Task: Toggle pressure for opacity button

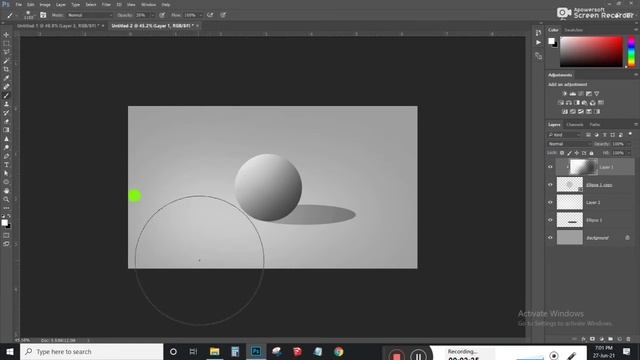Action: 162,15
